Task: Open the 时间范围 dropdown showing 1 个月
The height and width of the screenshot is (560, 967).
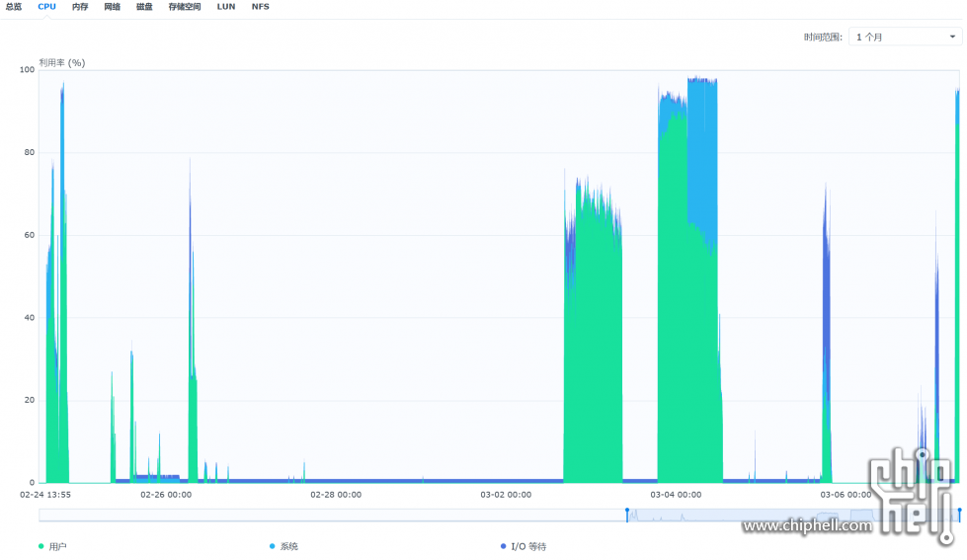Action: click(x=905, y=37)
